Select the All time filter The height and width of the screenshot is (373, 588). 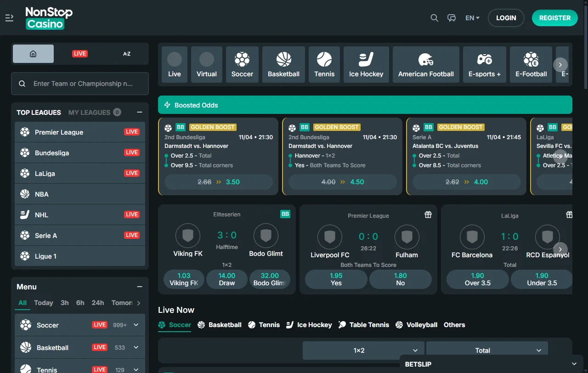pyautogui.click(x=23, y=303)
